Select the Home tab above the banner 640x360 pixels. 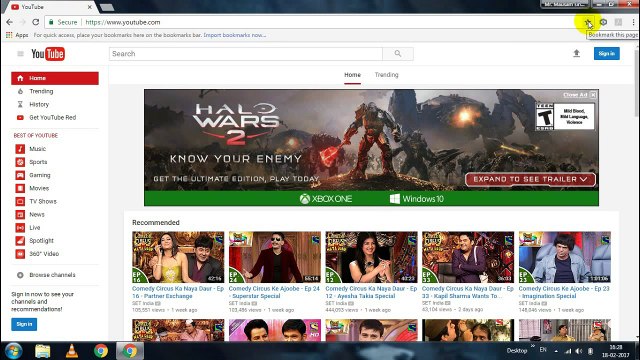[x=352, y=75]
